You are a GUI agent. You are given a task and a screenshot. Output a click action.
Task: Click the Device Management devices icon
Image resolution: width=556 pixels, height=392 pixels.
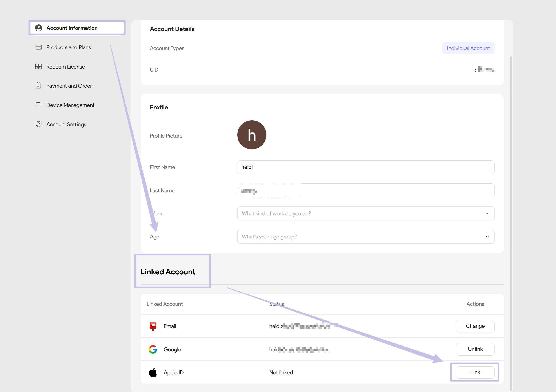tap(39, 105)
